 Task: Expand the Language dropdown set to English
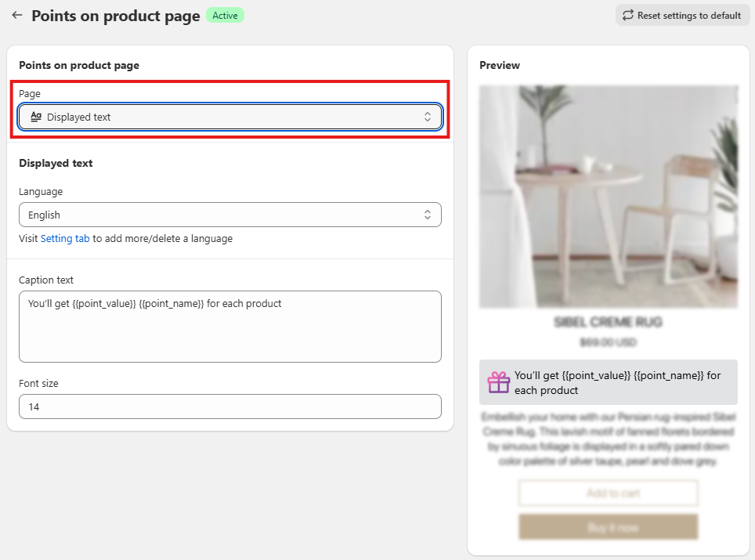coord(230,215)
